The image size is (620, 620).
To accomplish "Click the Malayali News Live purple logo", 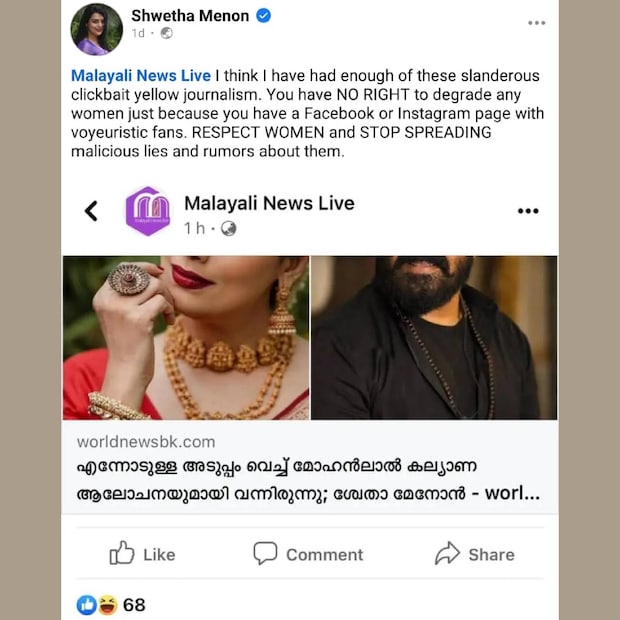I will coord(147,210).
